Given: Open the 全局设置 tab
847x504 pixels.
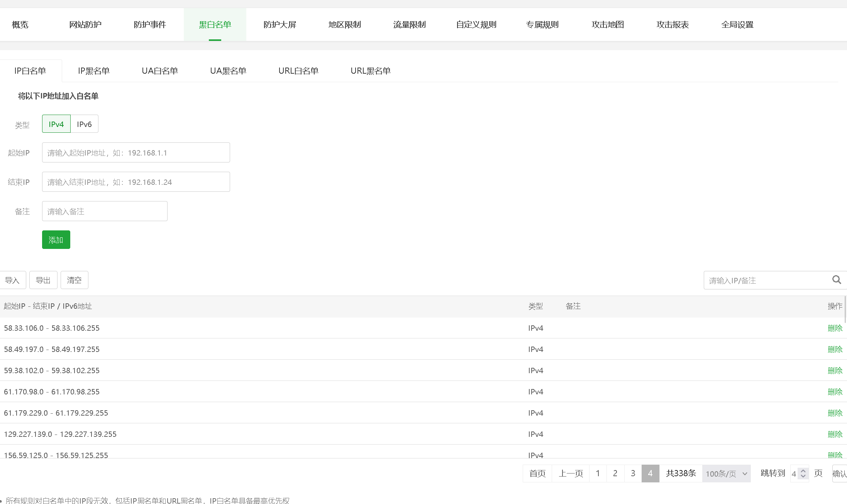Looking at the screenshot, I should tap(738, 25).
